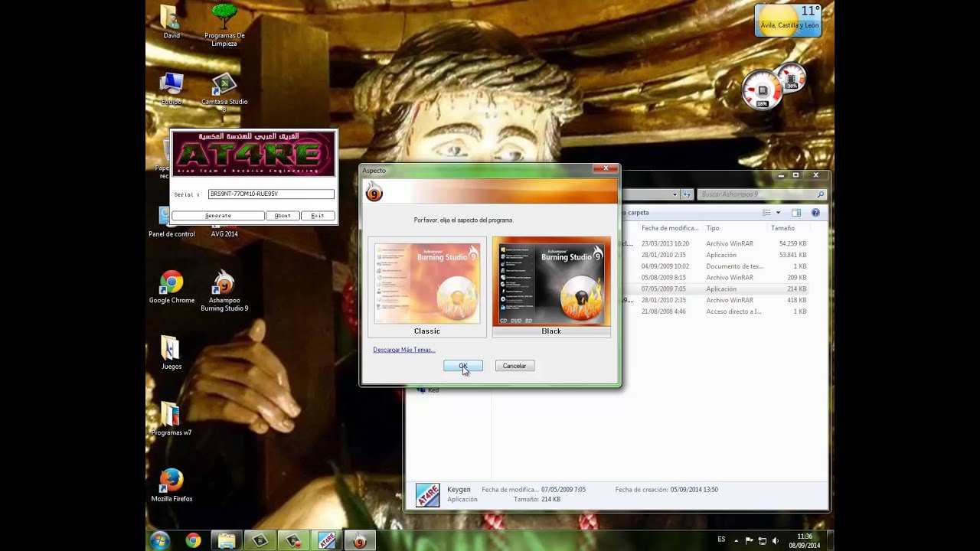Open the AVG 2014 desktop shortcut
This screenshot has height=551, width=980.
[x=224, y=232]
